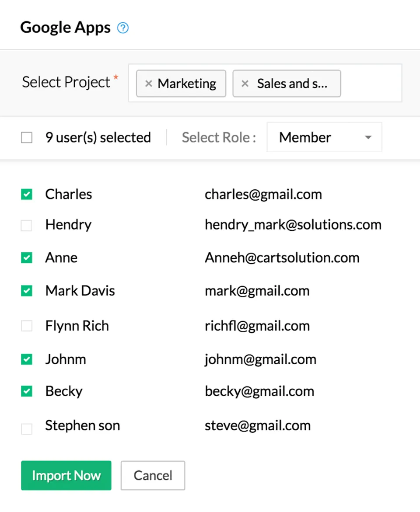Click email mark@gmail.com
The height and width of the screenshot is (512, 420).
click(257, 291)
